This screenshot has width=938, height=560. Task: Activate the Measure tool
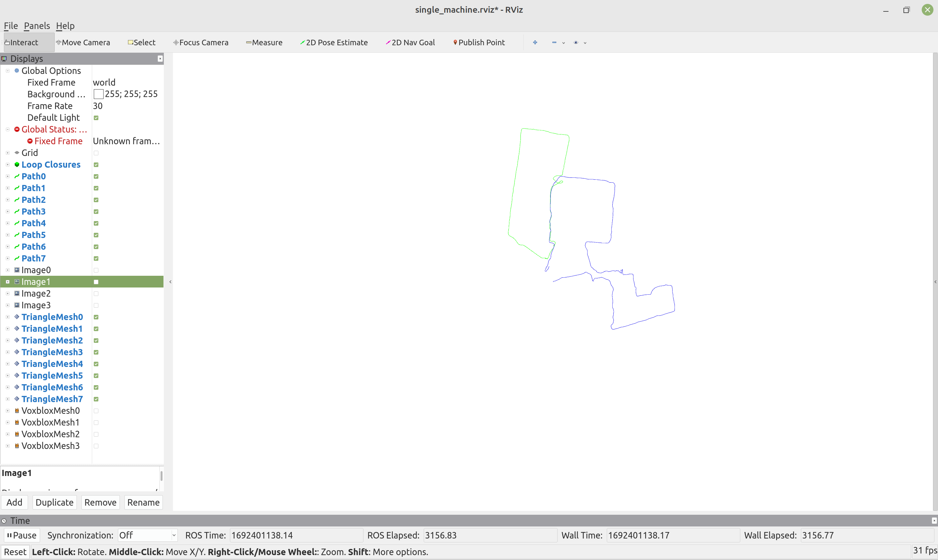click(x=264, y=42)
